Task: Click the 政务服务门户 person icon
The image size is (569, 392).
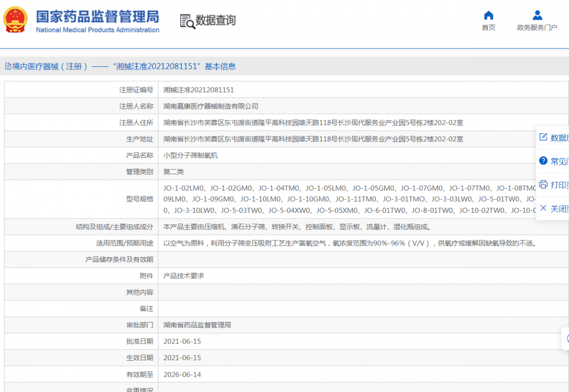Action: point(537,15)
